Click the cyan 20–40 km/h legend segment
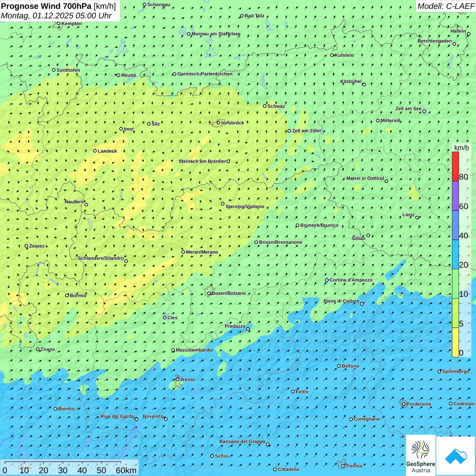 [x=455, y=254]
